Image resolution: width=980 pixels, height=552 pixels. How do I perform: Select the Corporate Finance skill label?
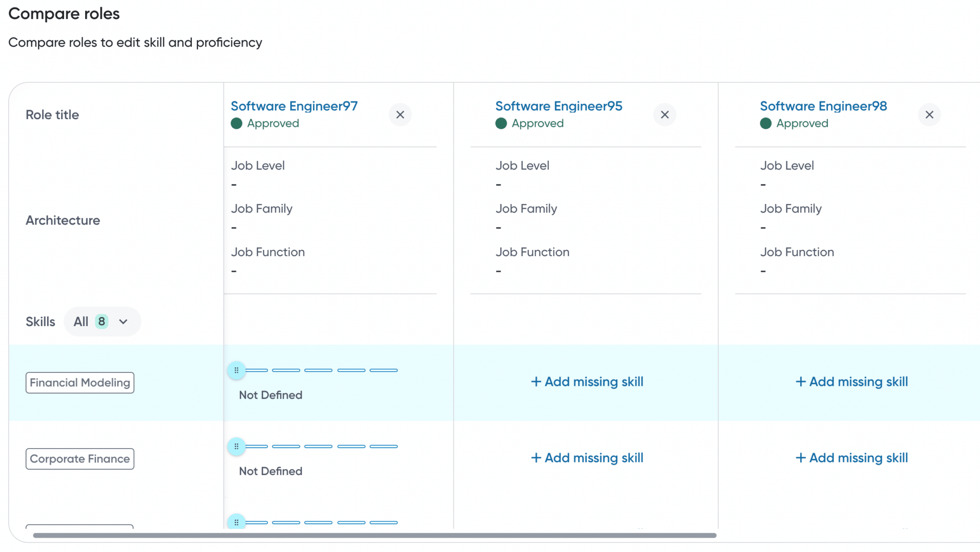pos(79,458)
